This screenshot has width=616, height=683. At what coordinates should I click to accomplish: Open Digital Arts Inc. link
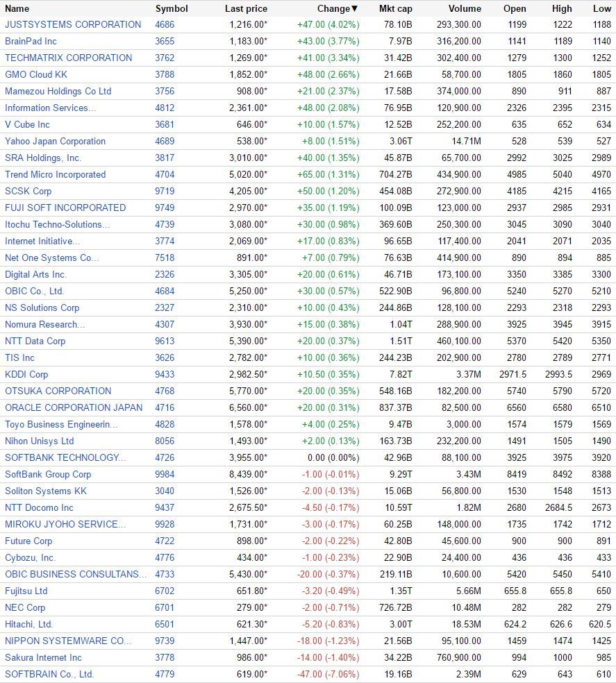click(x=35, y=274)
